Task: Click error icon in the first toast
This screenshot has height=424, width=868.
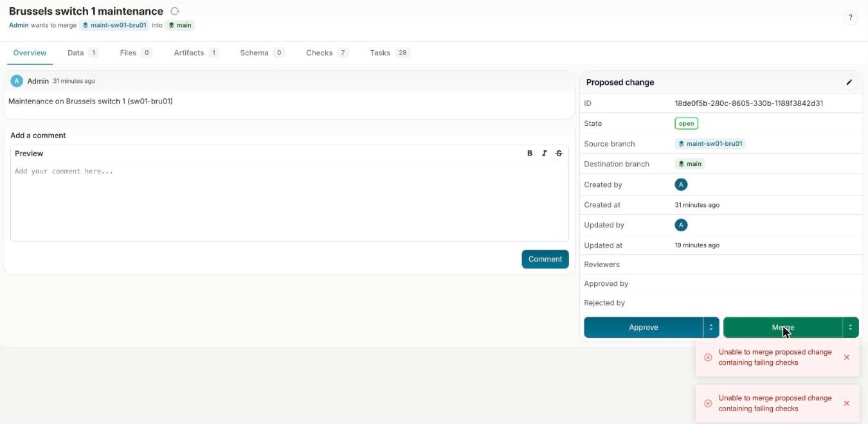Action: 708,357
